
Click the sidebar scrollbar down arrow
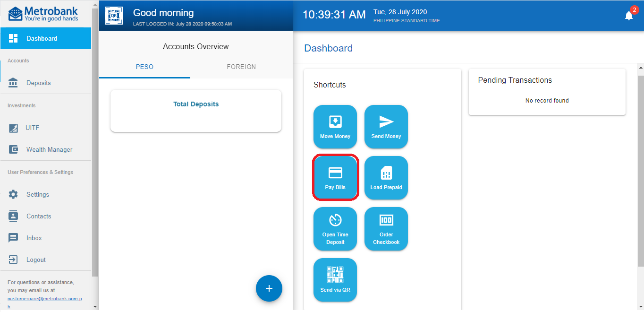pos(95,307)
